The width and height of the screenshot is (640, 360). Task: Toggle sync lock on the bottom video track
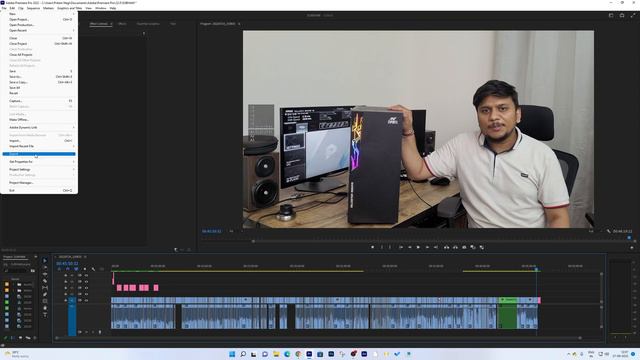80,300
